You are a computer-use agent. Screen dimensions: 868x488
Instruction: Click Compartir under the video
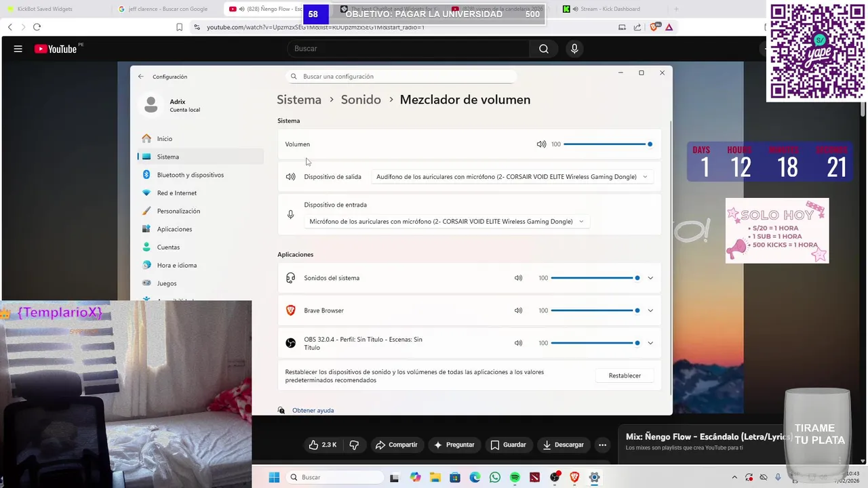[x=396, y=445]
